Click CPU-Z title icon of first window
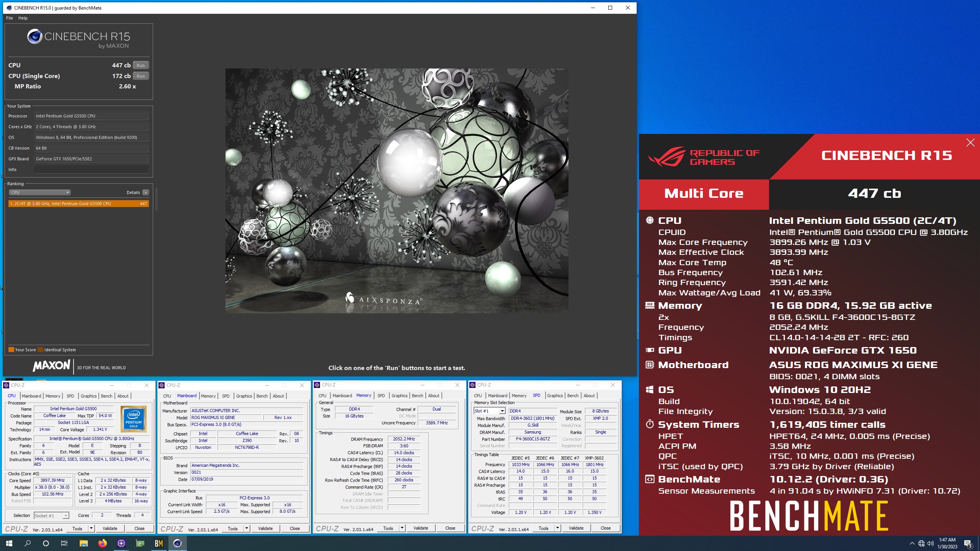Image resolution: width=980 pixels, height=551 pixels. (x=7, y=385)
